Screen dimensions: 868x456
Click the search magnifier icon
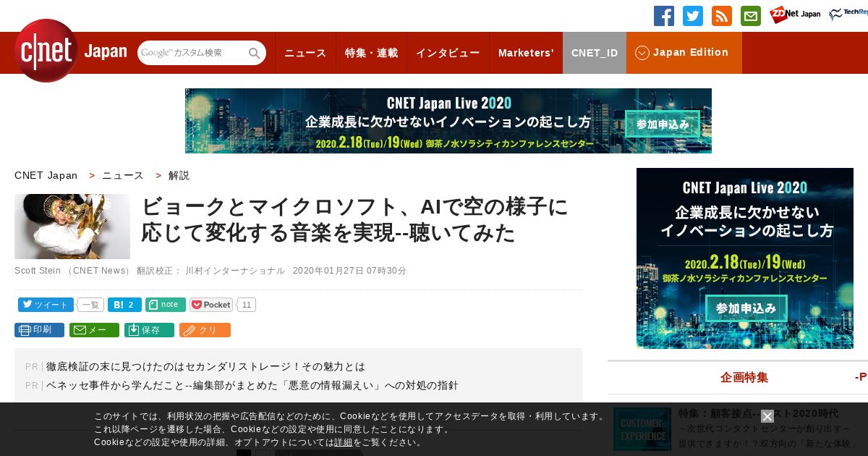[x=255, y=53]
